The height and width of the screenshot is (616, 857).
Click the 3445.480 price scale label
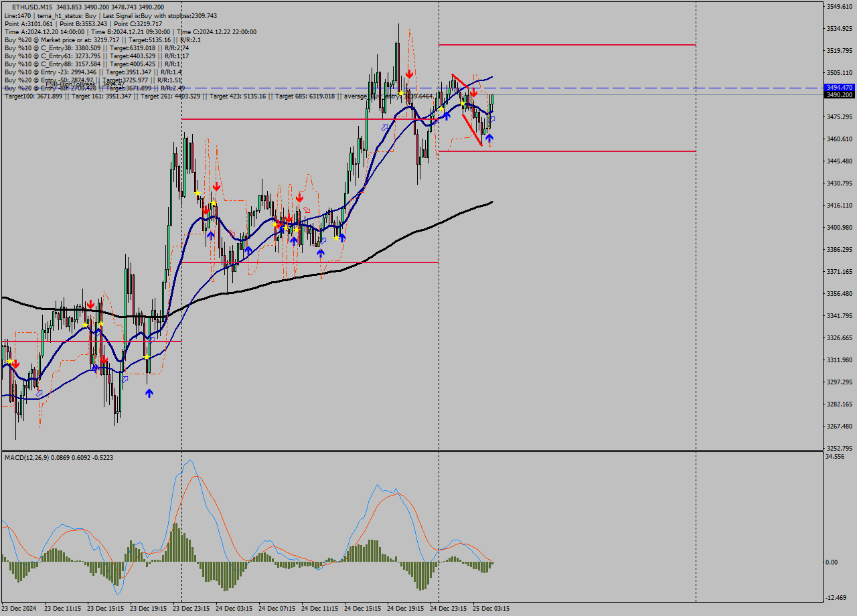point(839,161)
